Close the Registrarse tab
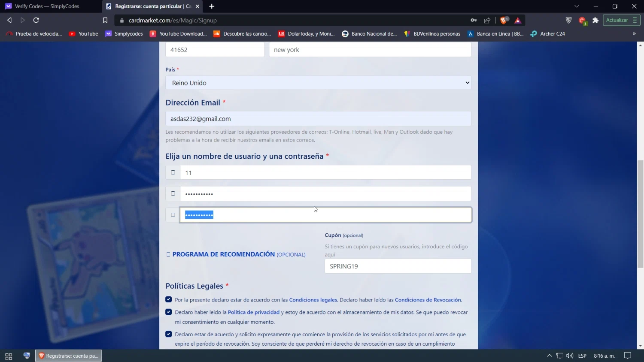 tap(197, 6)
